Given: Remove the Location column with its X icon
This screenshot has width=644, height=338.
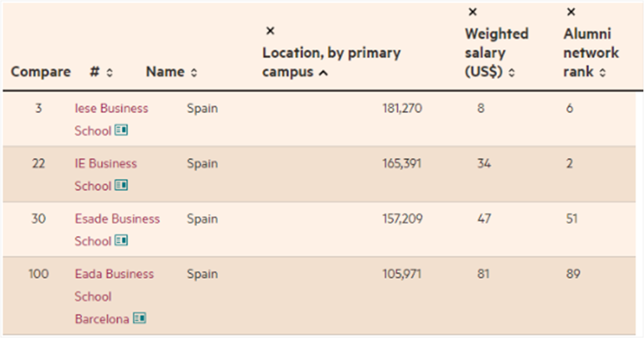Looking at the screenshot, I should [270, 31].
